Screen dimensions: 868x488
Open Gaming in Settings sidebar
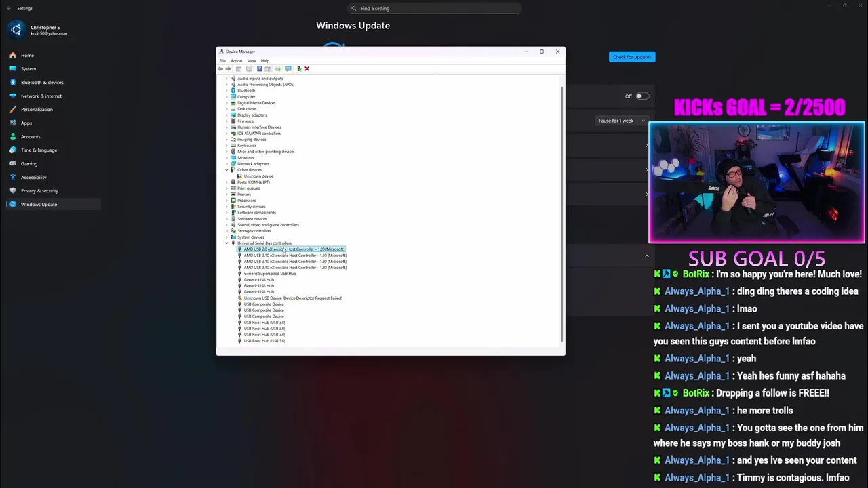tap(53, 163)
